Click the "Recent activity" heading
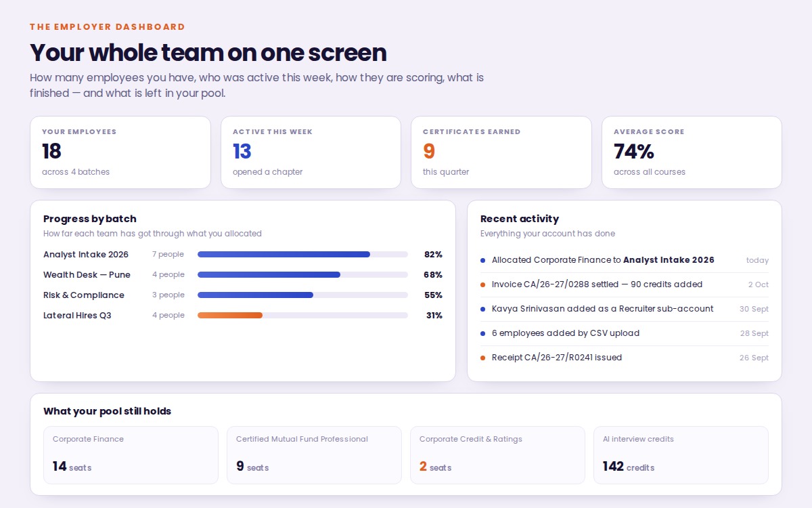The width and height of the screenshot is (812, 508). point(520,219)
